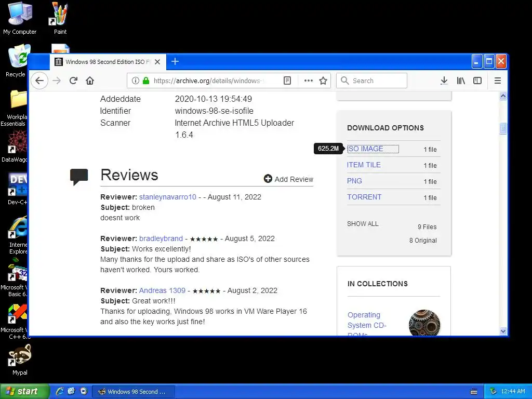Image resolution: width=532 pixels, height=399 pixels.
Task: Select the Workplace Essentials folder icon
Action: pos(14,108)
